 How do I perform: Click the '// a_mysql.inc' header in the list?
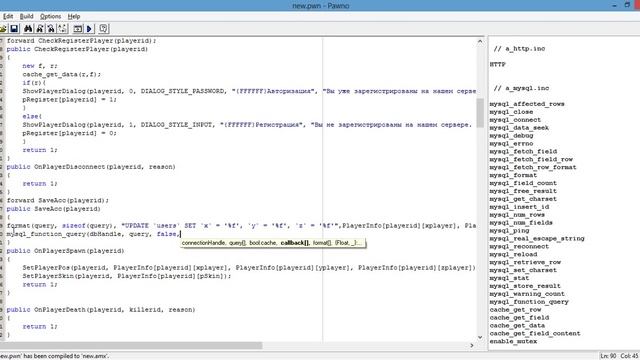click(521, 88)
